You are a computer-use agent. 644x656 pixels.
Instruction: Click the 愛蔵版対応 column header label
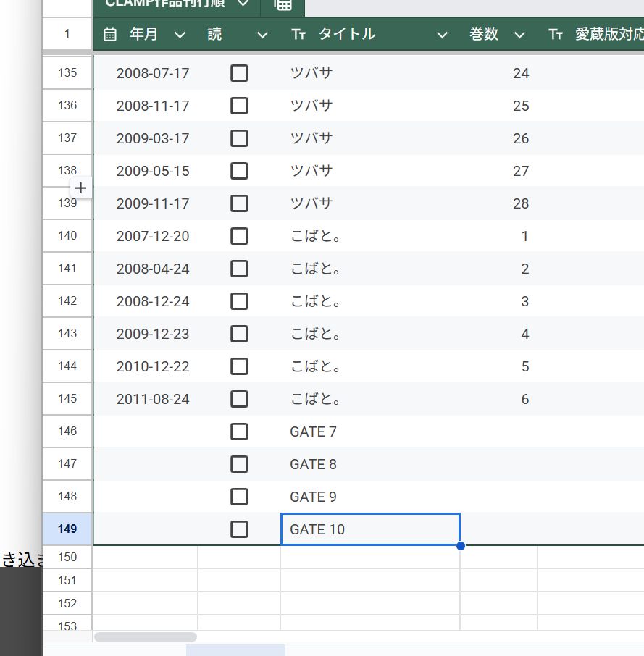point(609,34)
